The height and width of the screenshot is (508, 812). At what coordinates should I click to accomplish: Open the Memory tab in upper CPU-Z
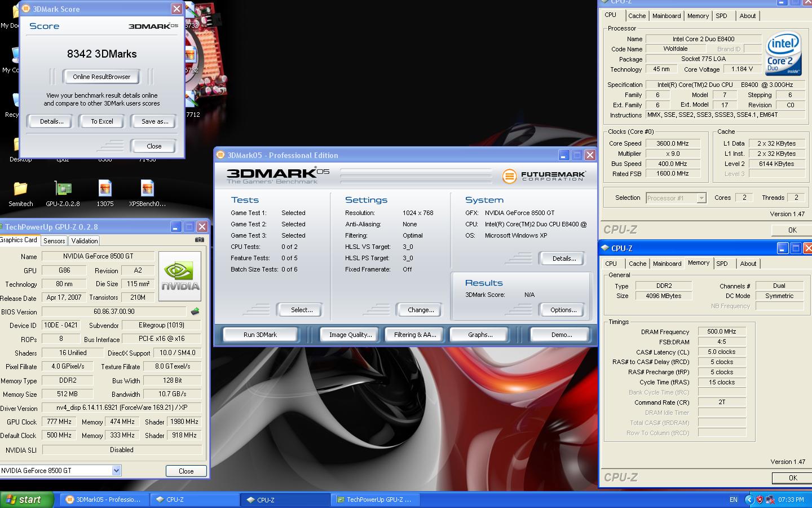coord(698,16)
